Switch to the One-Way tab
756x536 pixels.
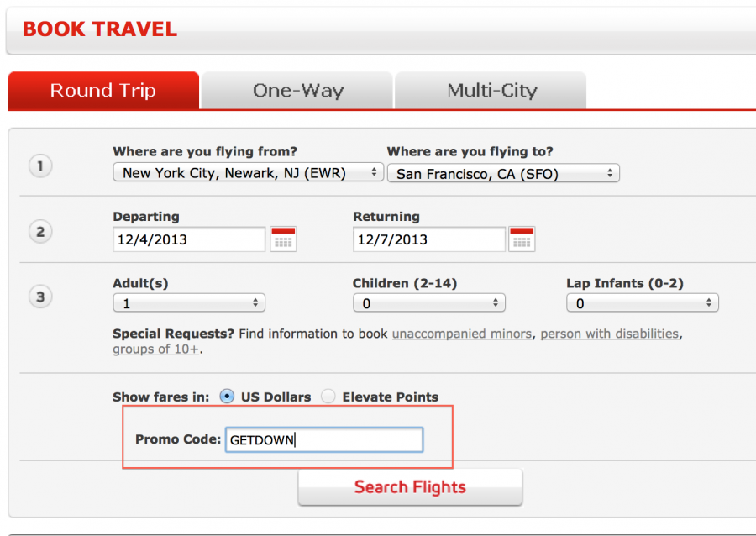[x=296, y=90]
